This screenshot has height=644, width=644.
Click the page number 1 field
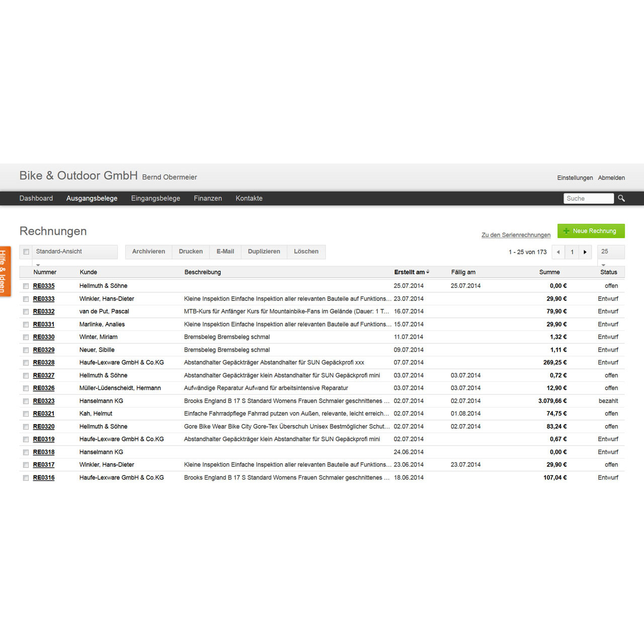coord(572,252)
